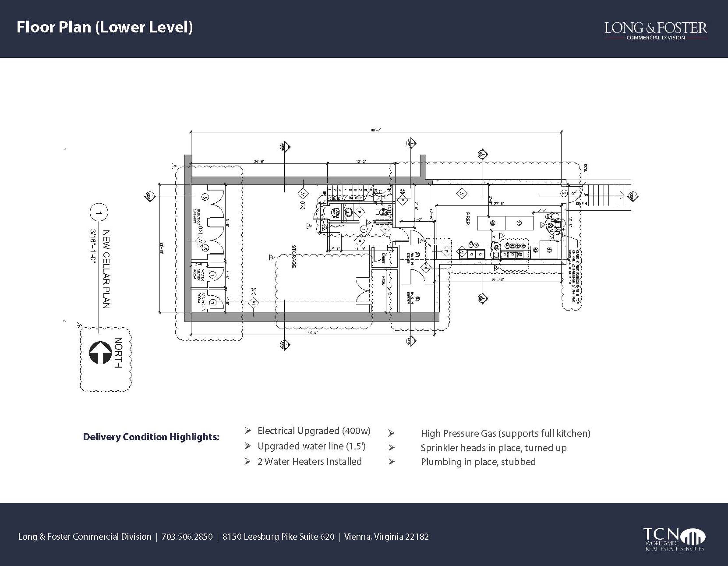Click the arrow bullet before 2 Water Heaters
The width and height of the screenshot is (728, 566).
[248, 461]
